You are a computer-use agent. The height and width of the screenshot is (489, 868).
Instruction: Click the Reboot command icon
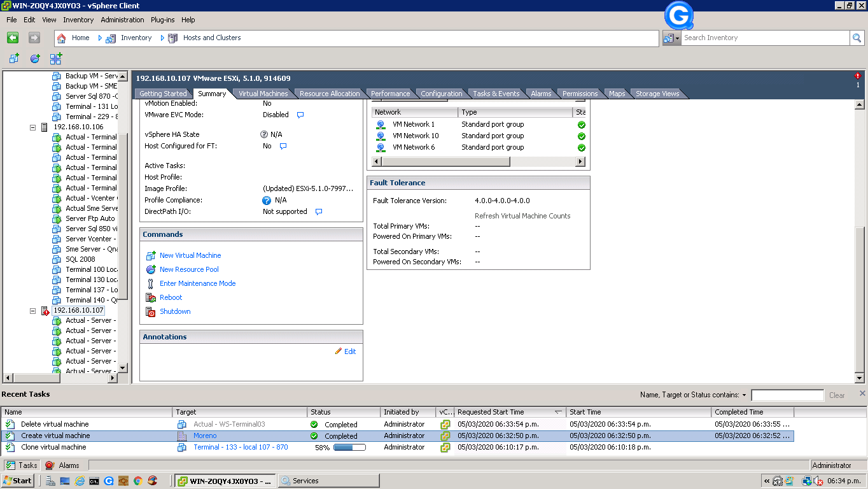tap(151, 297)
